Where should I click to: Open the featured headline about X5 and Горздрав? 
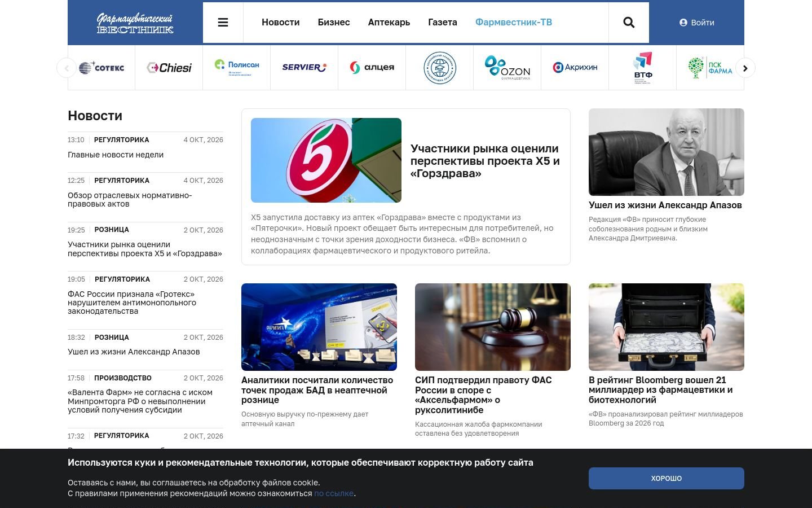pyautogui.click(x=485, y=161)
